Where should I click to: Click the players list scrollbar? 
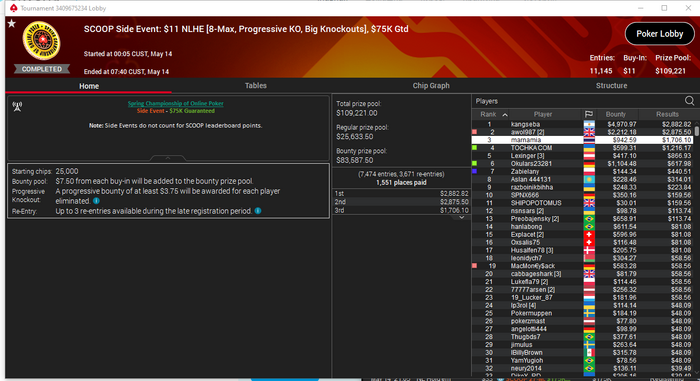[696, 131]
